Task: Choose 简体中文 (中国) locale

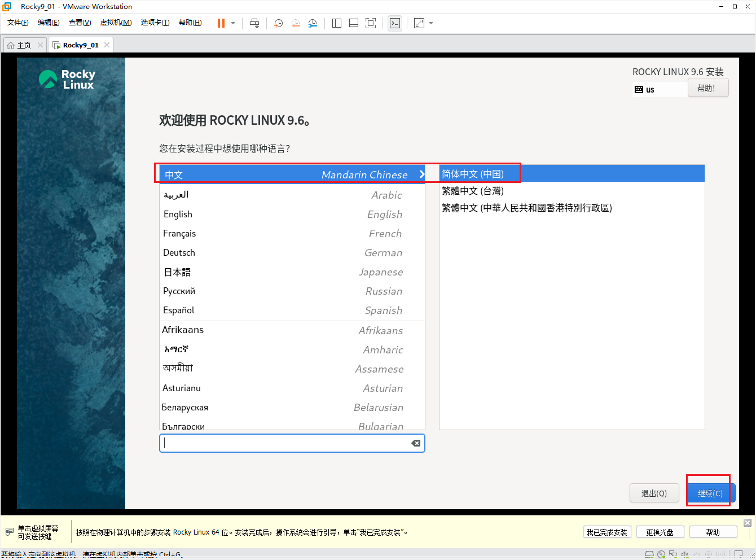Action: pos(572,174)
